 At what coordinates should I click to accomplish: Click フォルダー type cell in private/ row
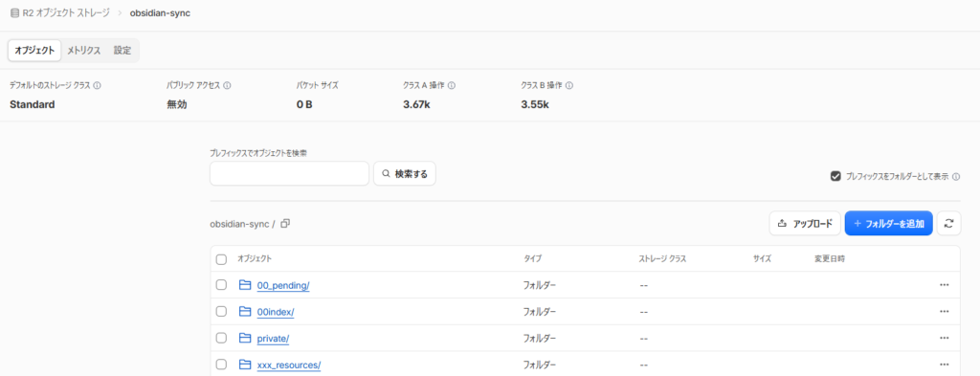(x=540, y=339)
